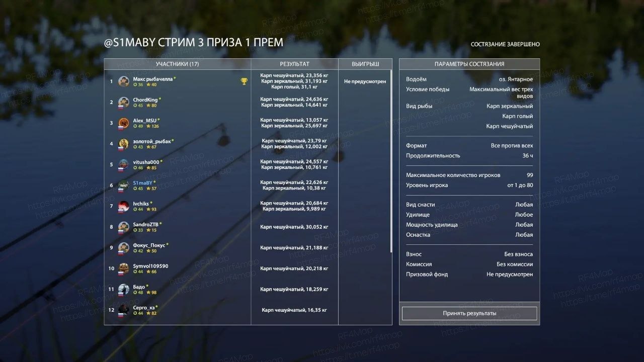Click the star rating icon under ChordKing
Image resolution: width=644 pixels, height=362 pixels.
(x=148, y=106)
